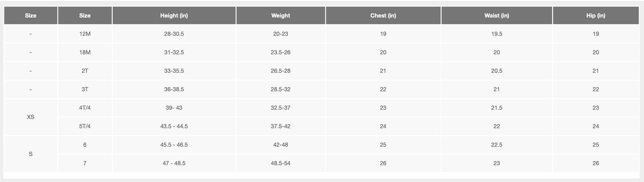Click height value 28-30.5

pyautogui.click(x=174, y=34)
